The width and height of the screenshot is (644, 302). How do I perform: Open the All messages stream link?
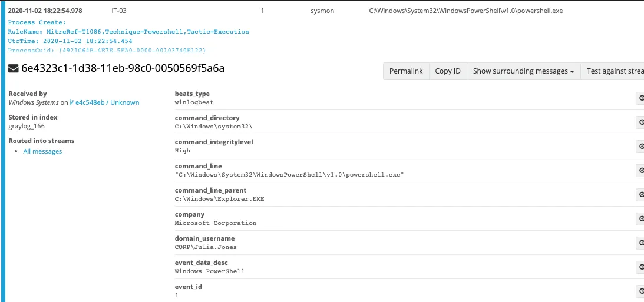pos(42,151)
